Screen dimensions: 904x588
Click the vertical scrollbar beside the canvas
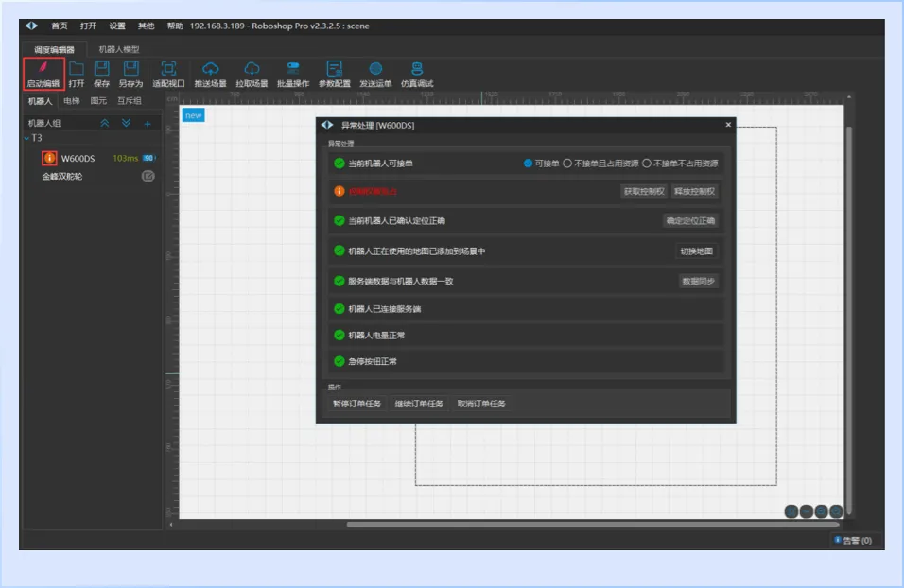click(x=848, y=320)
